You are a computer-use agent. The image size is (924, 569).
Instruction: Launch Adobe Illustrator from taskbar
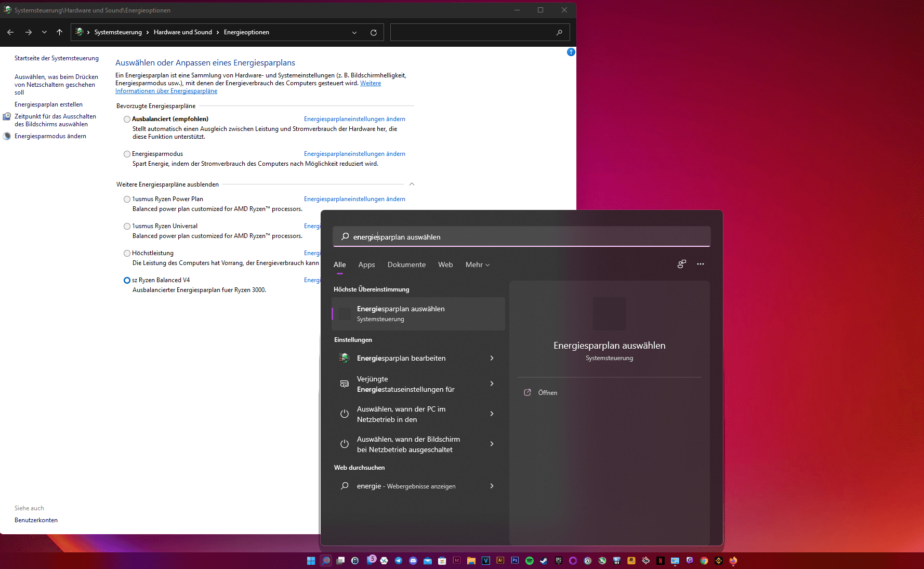click(x=500, y=561)
